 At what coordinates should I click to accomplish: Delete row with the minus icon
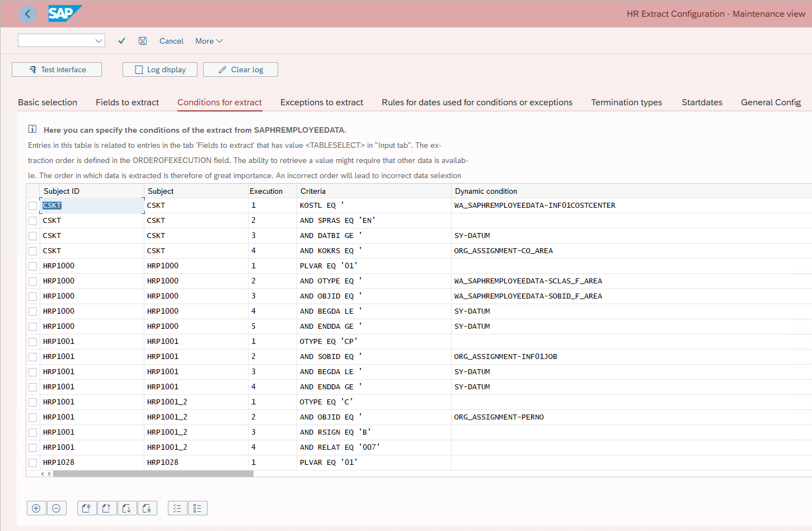click(x=57, y=508)
